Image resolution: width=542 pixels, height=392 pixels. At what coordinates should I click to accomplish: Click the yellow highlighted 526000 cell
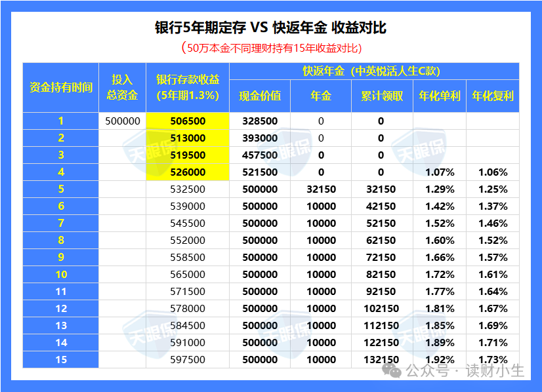coord(188,172)
